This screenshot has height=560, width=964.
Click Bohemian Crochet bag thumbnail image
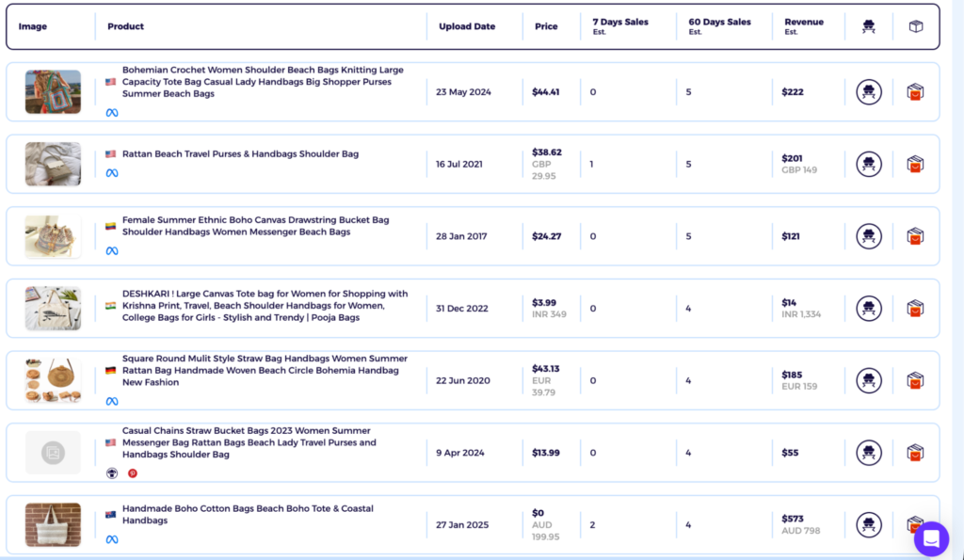pyautogui.click(x=53, y=92)
